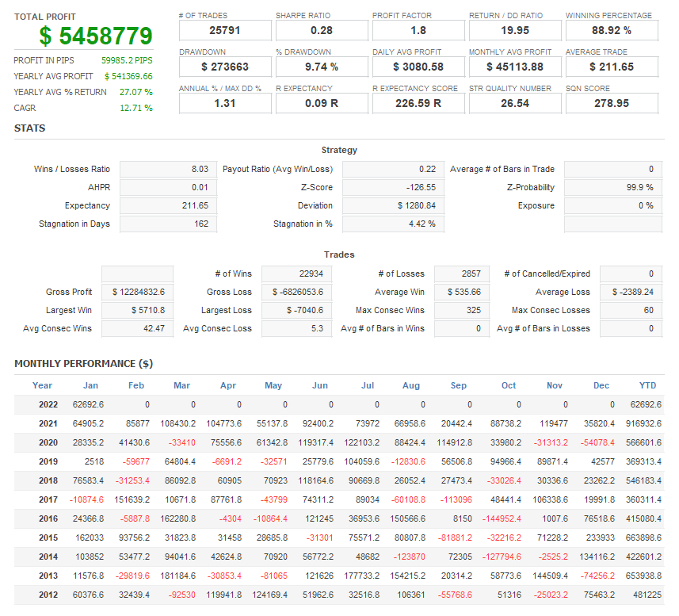
Task: Select the Monthly Performance ($) heading
Action: tap(83, 364)
